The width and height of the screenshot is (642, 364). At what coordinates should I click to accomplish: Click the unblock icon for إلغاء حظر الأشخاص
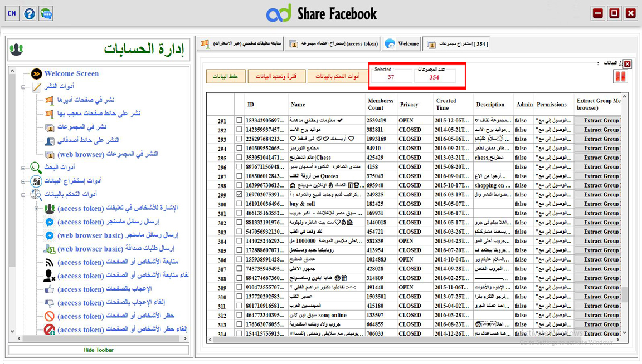(50, 329)
